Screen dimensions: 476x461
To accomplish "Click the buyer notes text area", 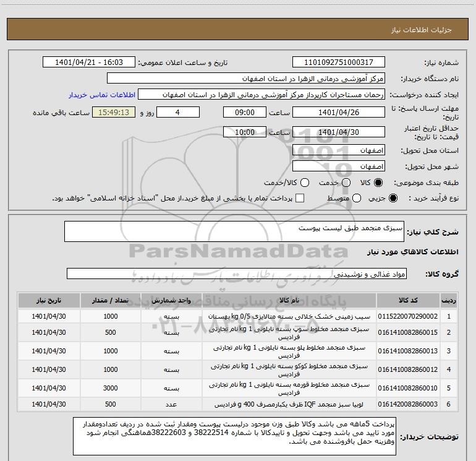I will [234, 436].
